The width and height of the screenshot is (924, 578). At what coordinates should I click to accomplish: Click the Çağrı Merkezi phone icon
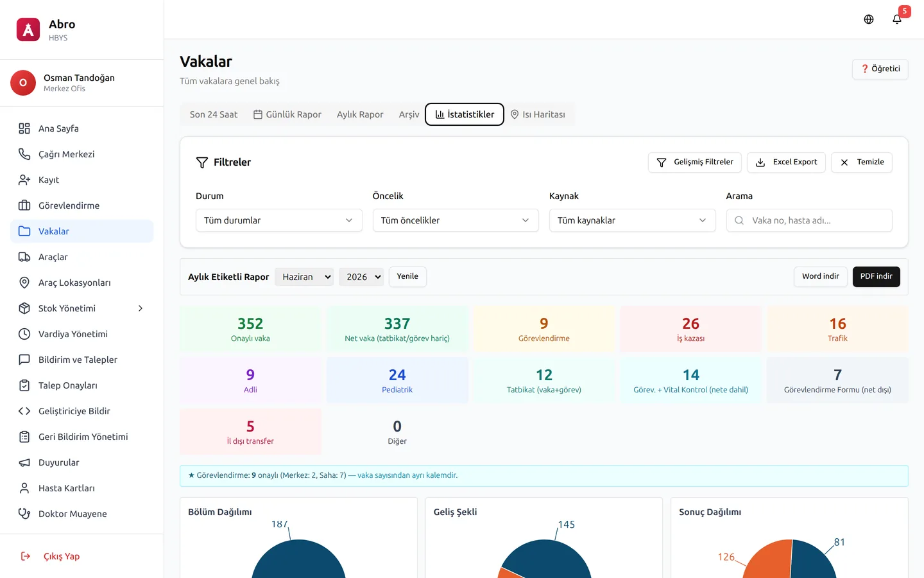pyautogui.click(x=24, y=154)
